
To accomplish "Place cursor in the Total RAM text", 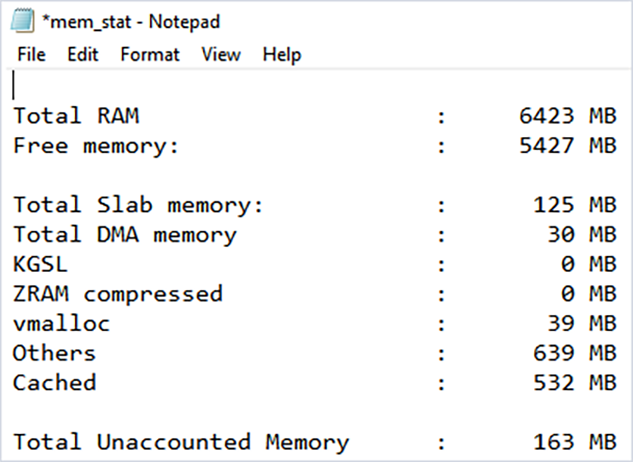I will (76, 116).
